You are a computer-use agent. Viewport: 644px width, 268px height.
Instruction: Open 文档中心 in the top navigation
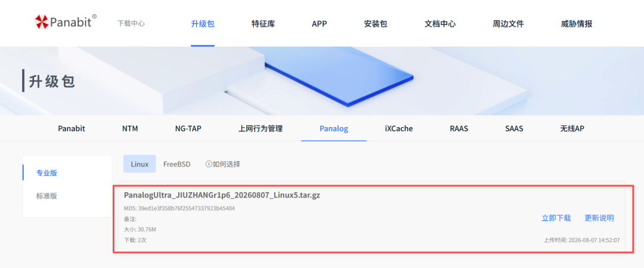pos(440,24)
